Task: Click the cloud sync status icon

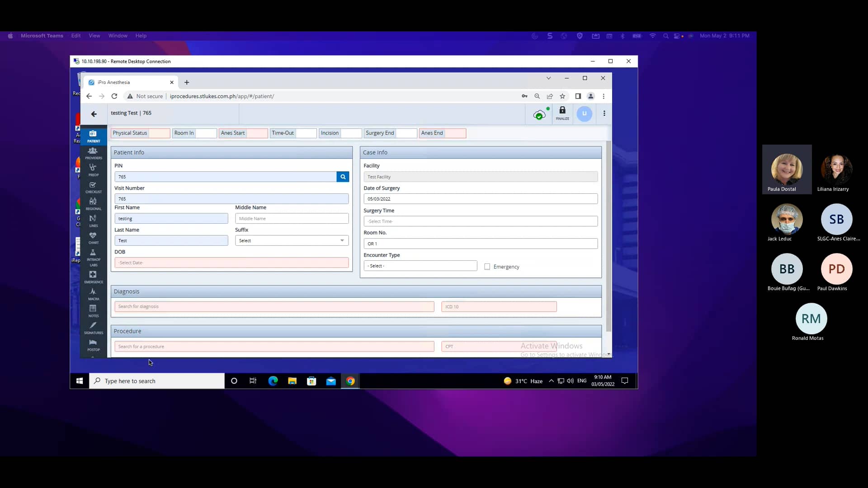Action: point(539,115)
